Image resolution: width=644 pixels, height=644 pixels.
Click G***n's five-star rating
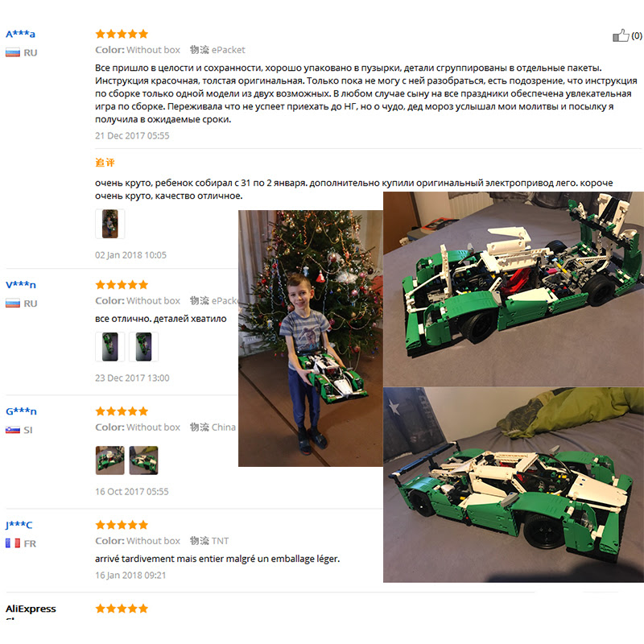click(122, 411)
